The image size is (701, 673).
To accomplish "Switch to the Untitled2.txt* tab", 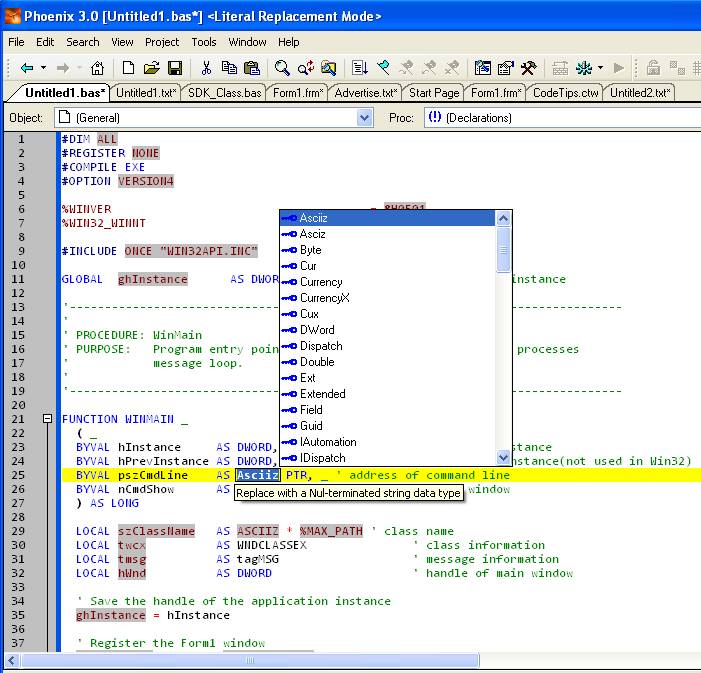I will (640, 93).
